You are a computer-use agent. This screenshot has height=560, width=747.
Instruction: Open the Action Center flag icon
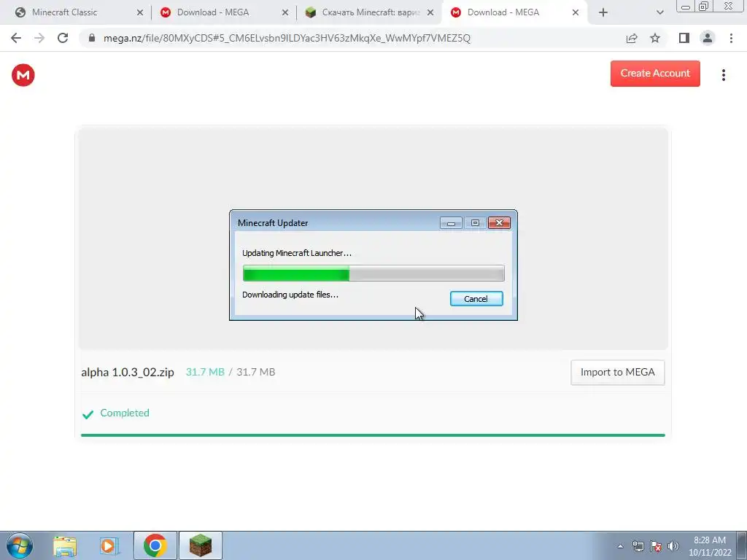click(656, 546)
